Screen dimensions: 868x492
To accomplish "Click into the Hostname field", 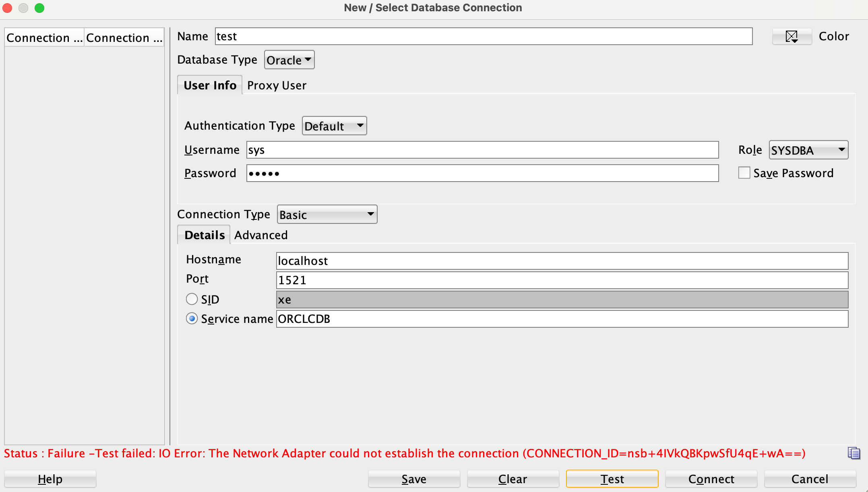I will [x=562, y=261].
